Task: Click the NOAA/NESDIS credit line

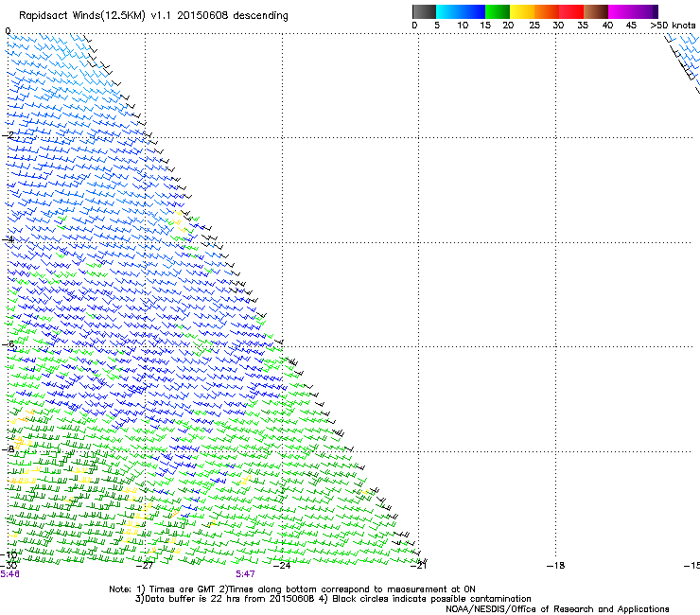Action: [557, 609]
